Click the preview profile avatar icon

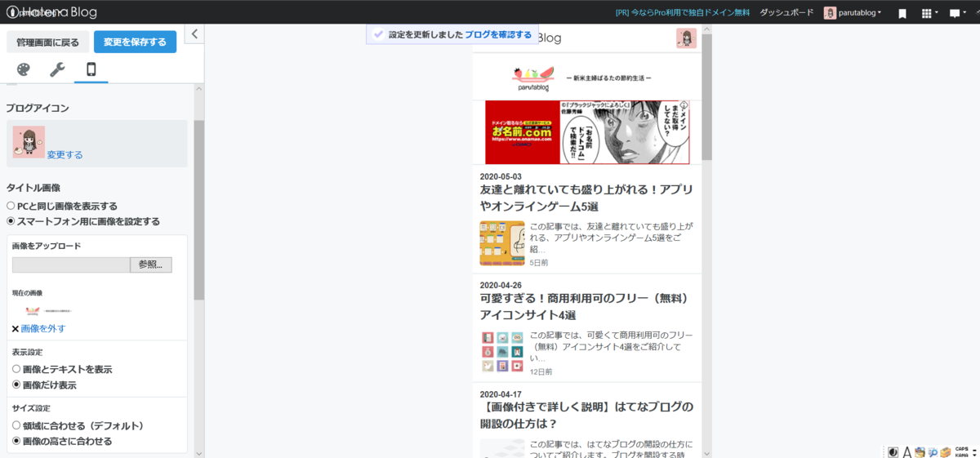coord(686,38)
